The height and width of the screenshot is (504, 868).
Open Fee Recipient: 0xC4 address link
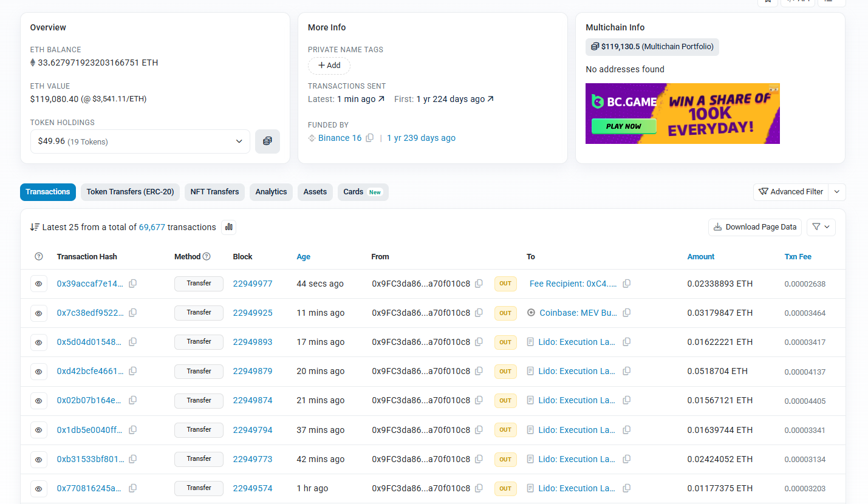[573, 284]
